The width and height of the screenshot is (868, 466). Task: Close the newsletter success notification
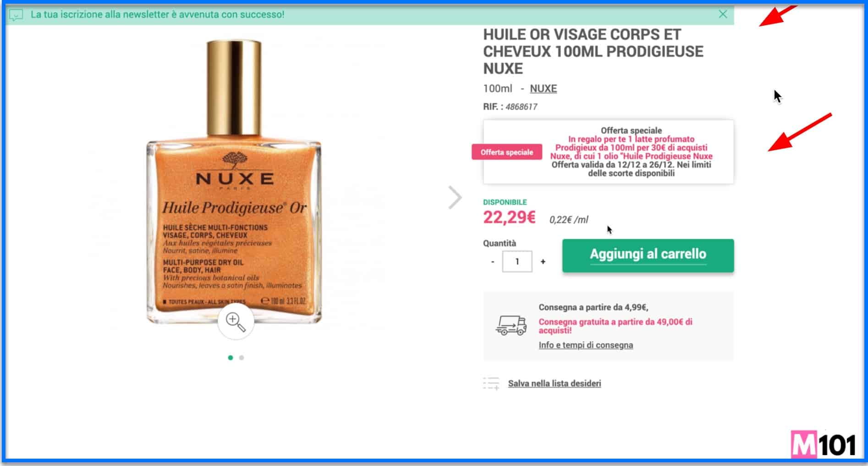tap(723, 14)
